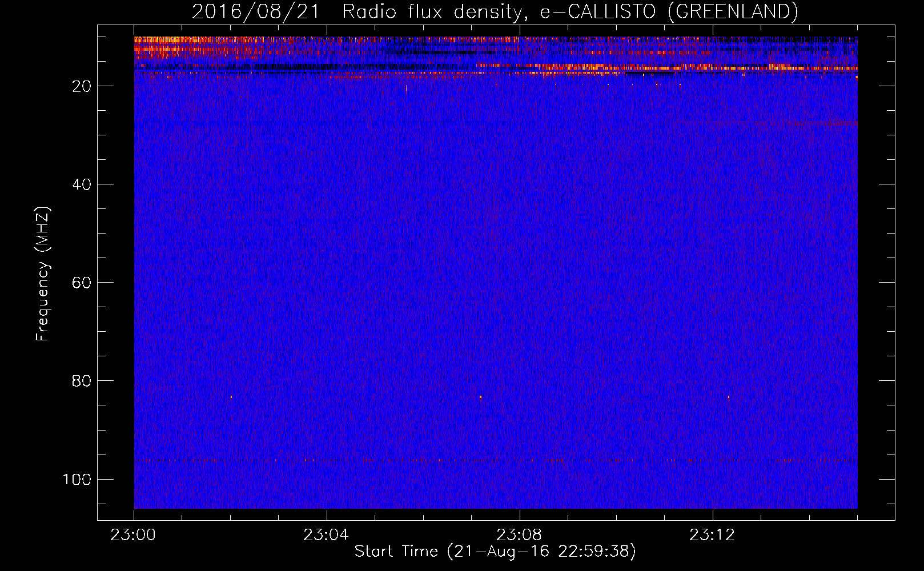
Task: Click the 23:00 time tick label
Action: [x=133, y=535]
